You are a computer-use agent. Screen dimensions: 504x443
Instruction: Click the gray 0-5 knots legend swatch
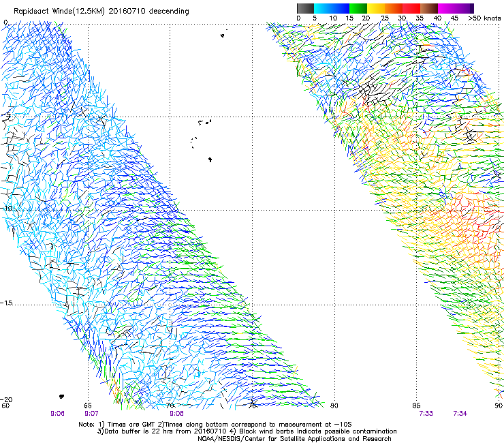tap(305, 8)
